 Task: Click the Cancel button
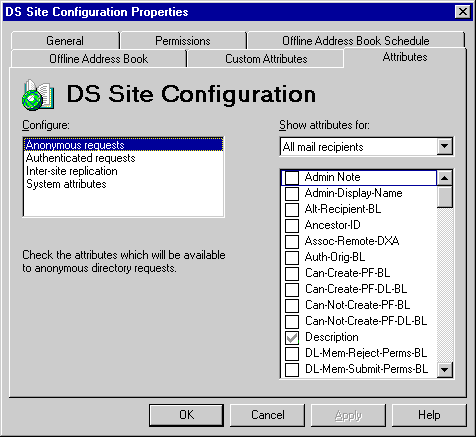coord(268,415)
